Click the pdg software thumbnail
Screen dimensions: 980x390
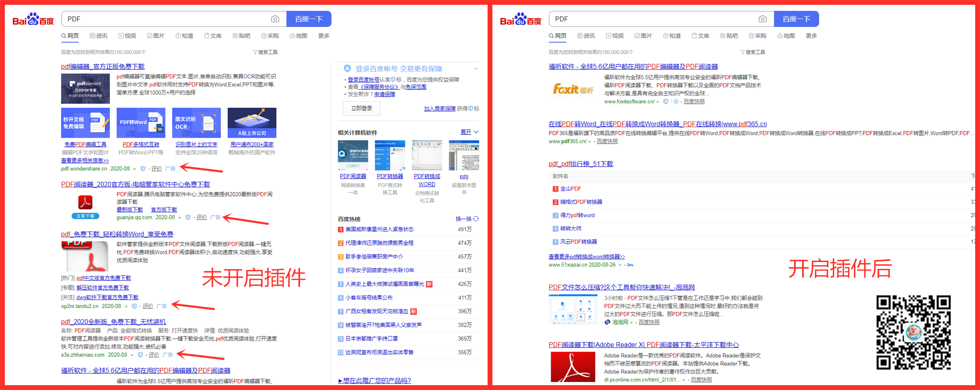tap(464, 155)
